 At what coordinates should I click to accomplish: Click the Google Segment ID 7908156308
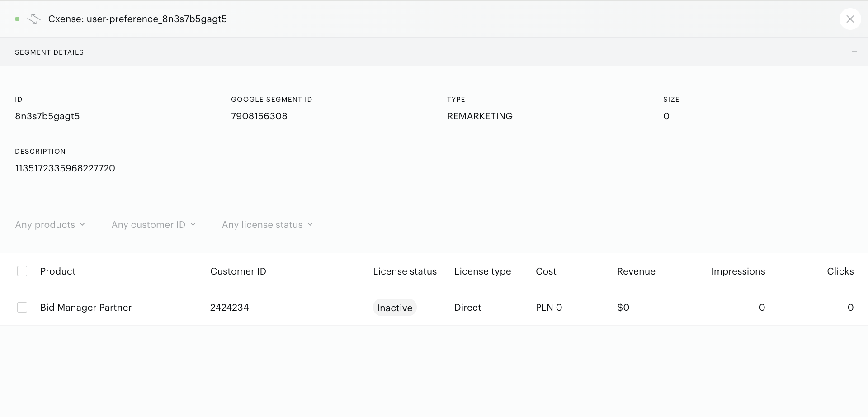point(259,116)
